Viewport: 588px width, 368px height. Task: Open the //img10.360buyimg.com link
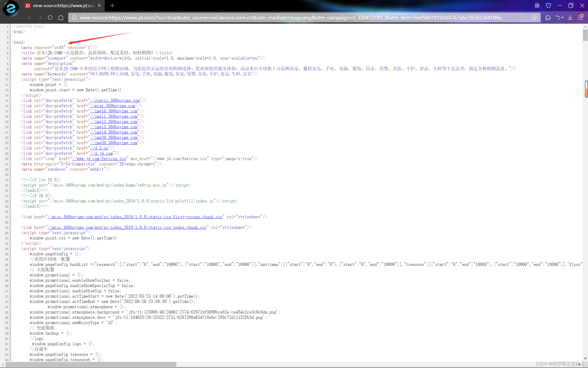(x=114, y=111)
